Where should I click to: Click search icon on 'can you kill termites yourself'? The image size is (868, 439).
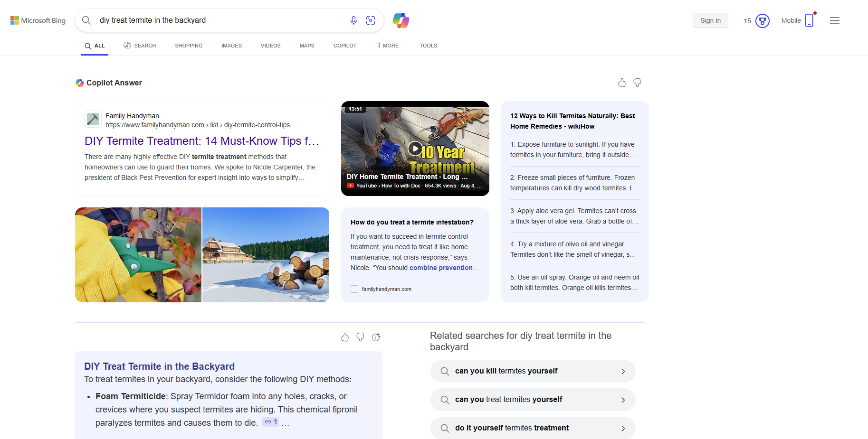(x=445, y=371)
